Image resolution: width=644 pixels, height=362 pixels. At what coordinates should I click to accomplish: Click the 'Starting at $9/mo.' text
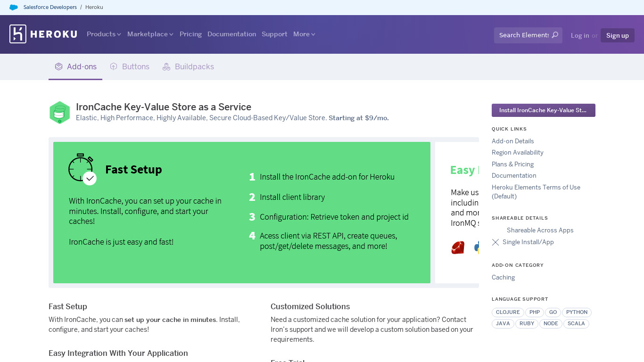(x=359, y=118)
